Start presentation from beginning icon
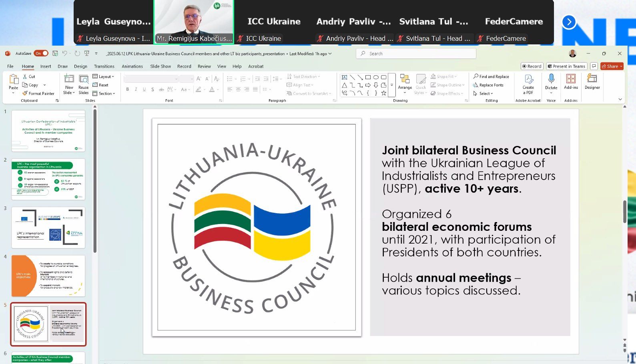 pyautogui.click(x=86, y=53)
